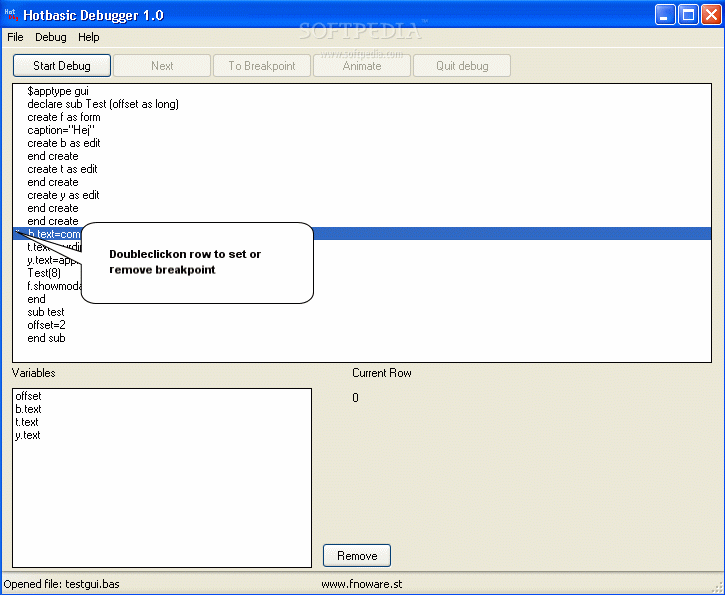The width and height of the screenshot is (725, 596).
Task: Select 'b.text' in the Variables list
Action: coord(162,409)
